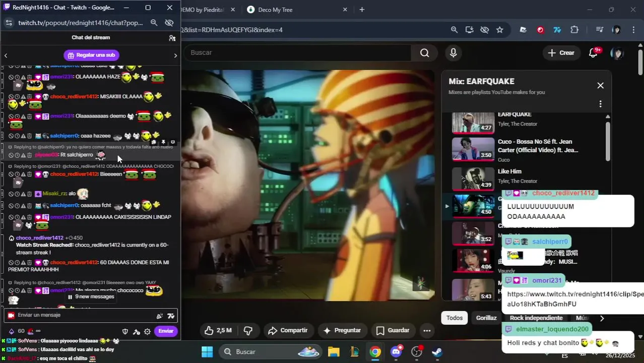Like the video with 2,5 M likes
This screenshot has height=363, width=644.
coord(218,331)
